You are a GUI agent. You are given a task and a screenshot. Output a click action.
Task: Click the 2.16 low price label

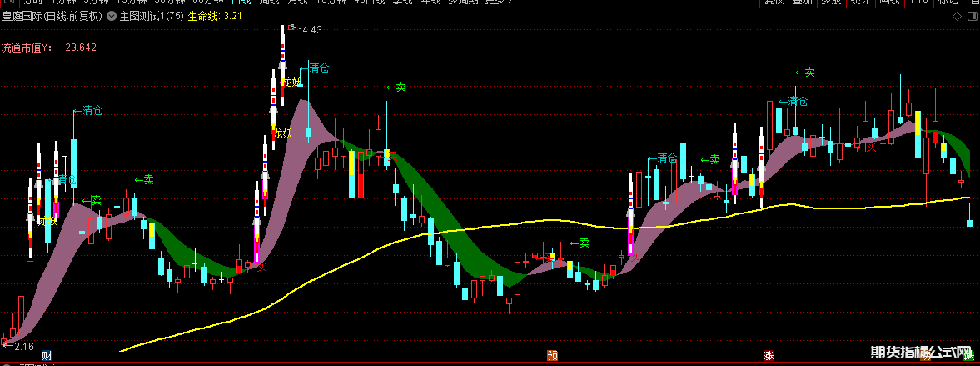(x=24, y=347)
